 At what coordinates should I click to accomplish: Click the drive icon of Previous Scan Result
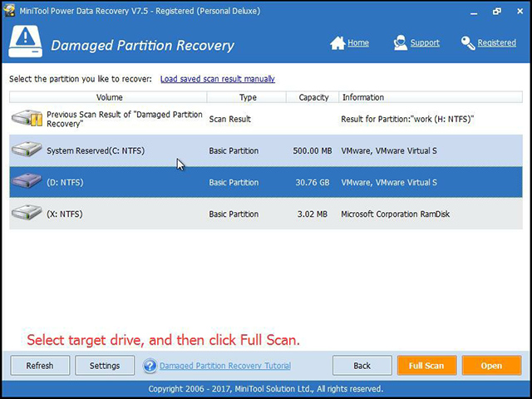tap(27, 119)
